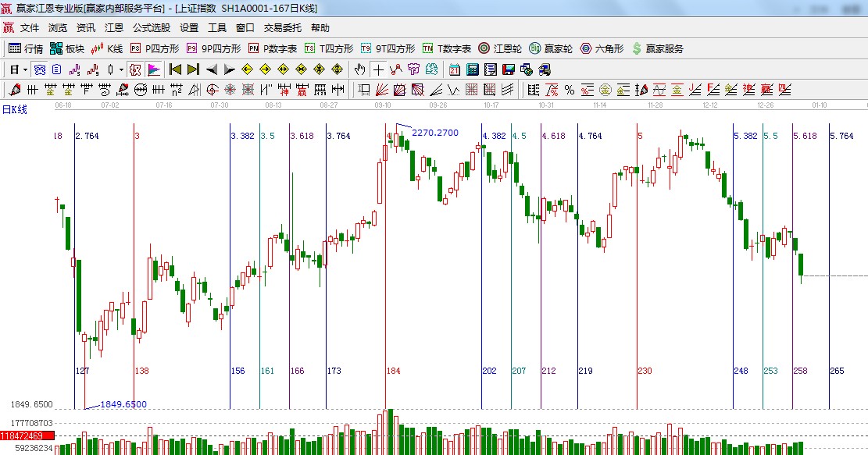Expand the candlestick style dropdown arrow
Image resolution: width=868 pixels, height=455 pixels.
click(x=121, y=69)
